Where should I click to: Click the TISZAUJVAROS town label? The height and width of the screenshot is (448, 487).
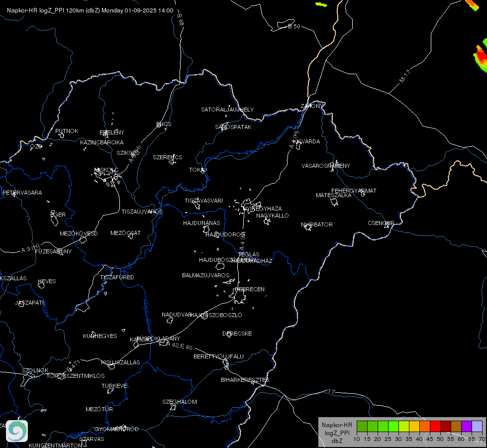(x=142, y=212)
